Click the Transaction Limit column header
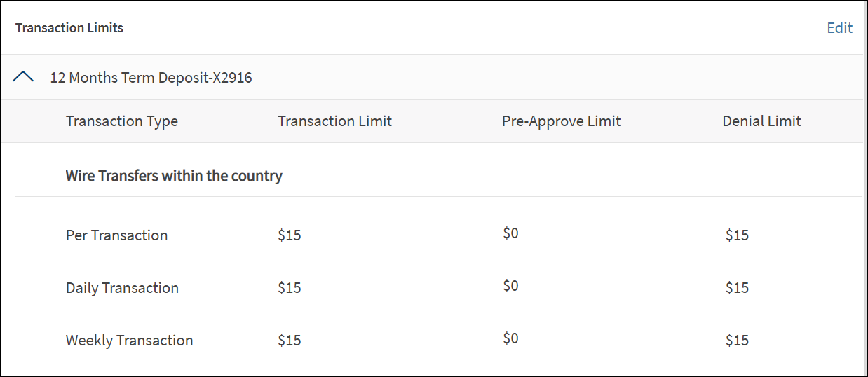The width and height of the screenshot is (868, 377). click(334, 121)
